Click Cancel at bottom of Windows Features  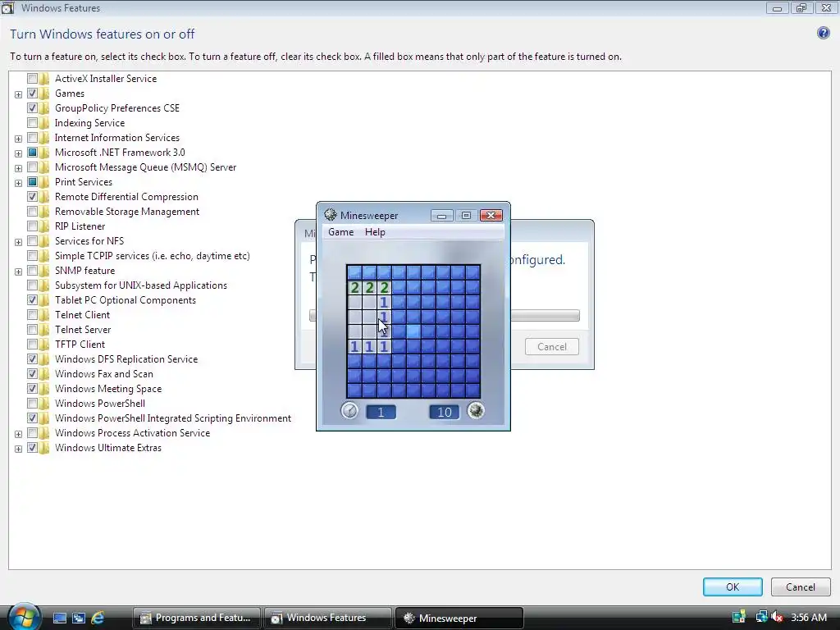pos(801,587)
